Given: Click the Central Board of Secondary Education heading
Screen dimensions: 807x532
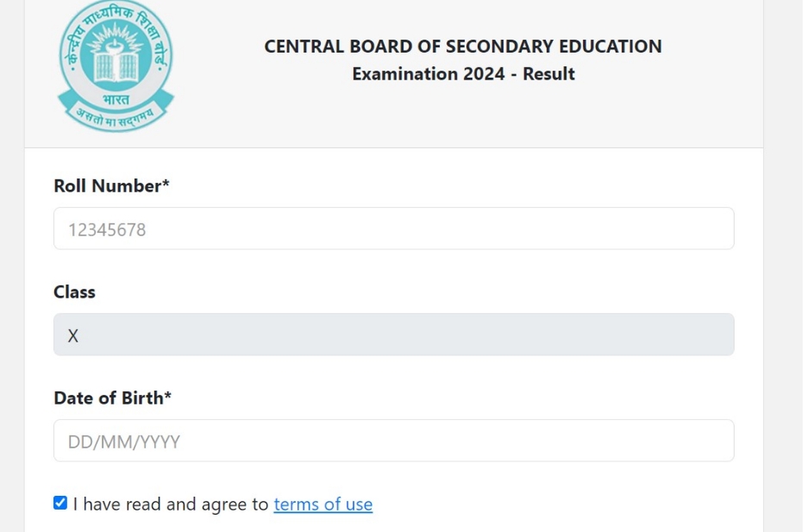Looking at the screenshot, I should (x=463, y=47).
